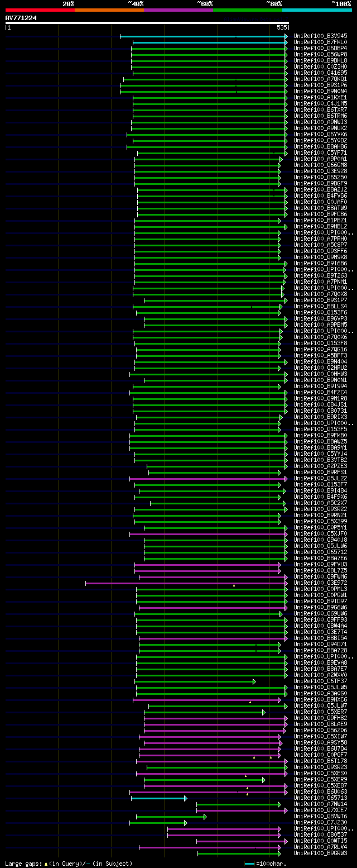
Task: Open hit UniRef100_B8BI54
Action: tap(320, 638)
